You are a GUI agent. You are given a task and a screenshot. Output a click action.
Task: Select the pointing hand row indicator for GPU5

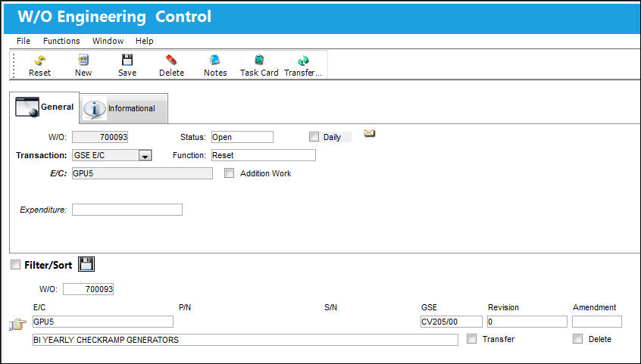17,325
